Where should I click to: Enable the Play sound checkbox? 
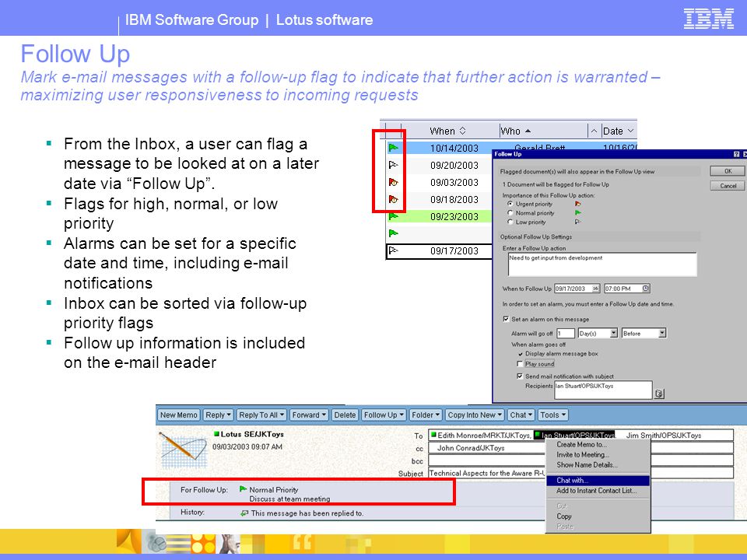pos(521,364)
